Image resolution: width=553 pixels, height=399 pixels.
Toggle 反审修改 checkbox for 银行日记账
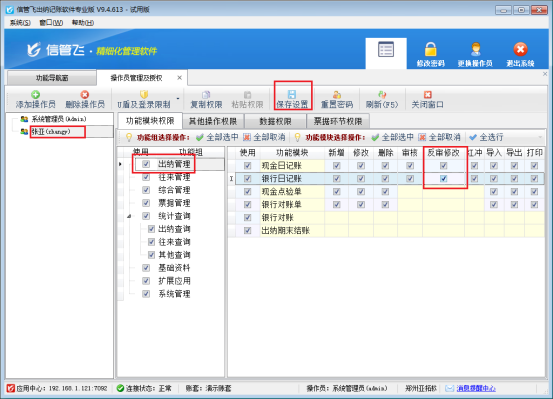tap(444, 179)
